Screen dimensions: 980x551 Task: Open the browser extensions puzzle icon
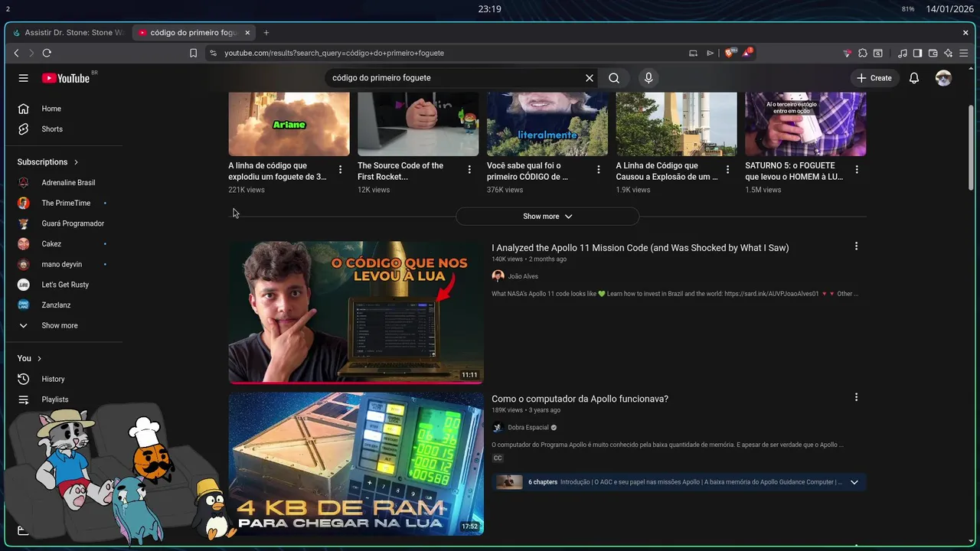(863, 53)
